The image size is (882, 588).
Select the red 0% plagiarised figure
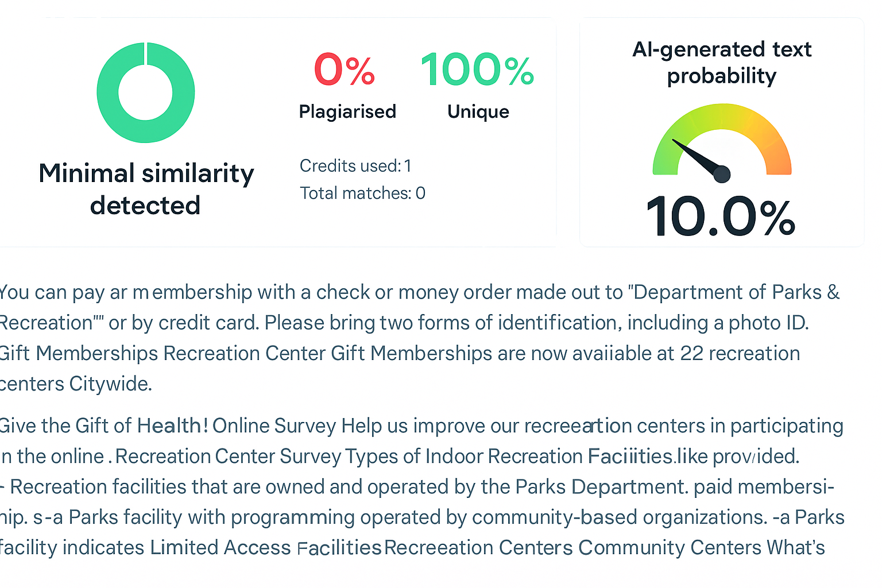[345, 70]
